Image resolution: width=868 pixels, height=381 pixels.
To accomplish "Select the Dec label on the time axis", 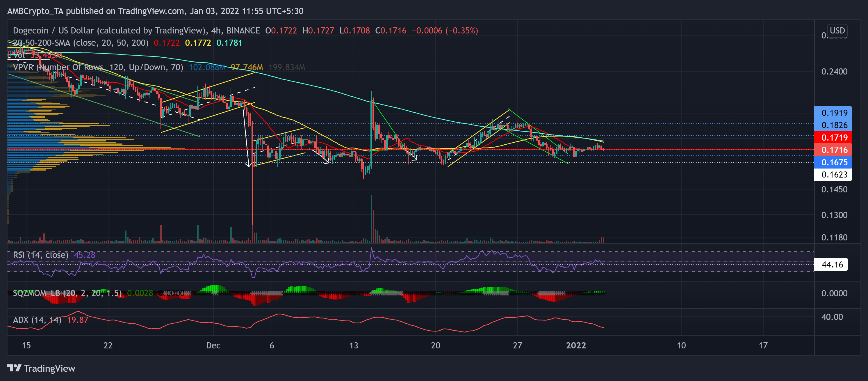I will click(214, 345).
